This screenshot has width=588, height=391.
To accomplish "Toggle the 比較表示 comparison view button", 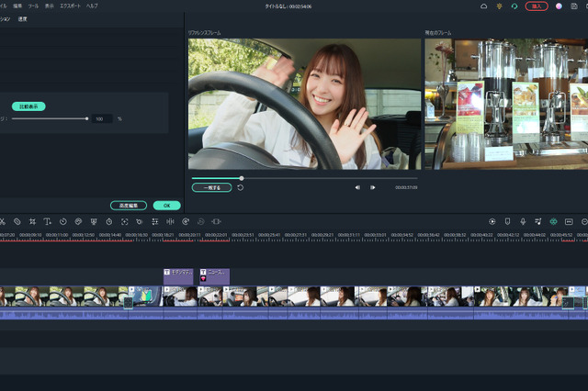I will point(28,106).
